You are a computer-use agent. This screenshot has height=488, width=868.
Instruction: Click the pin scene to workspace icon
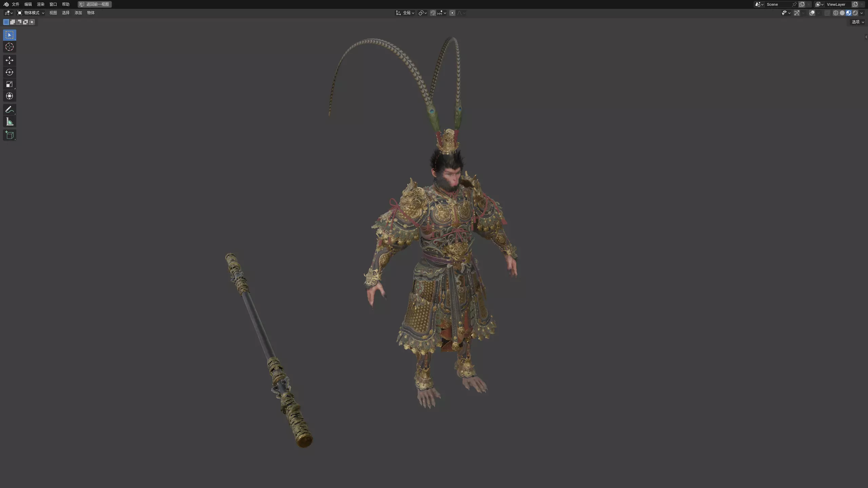794,4
